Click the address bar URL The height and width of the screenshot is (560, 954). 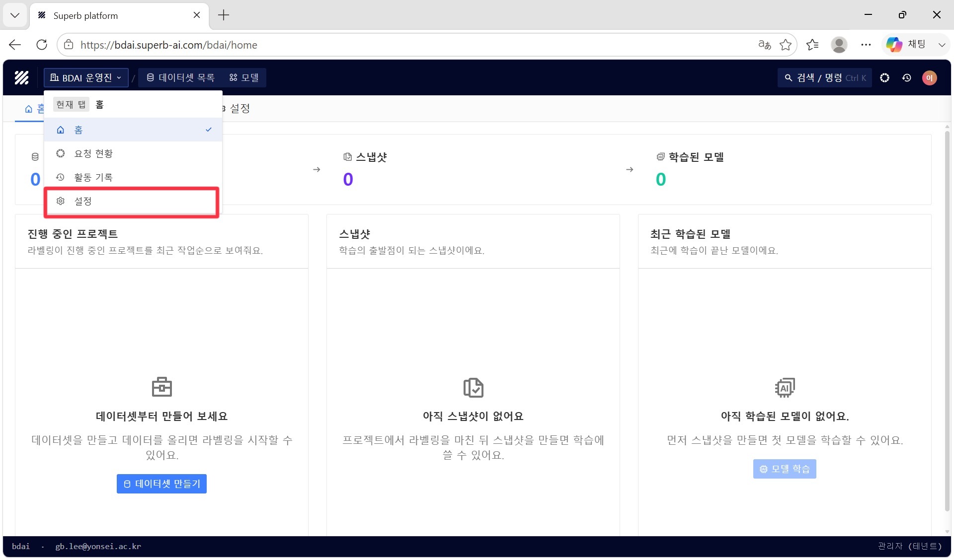point(169,45)
